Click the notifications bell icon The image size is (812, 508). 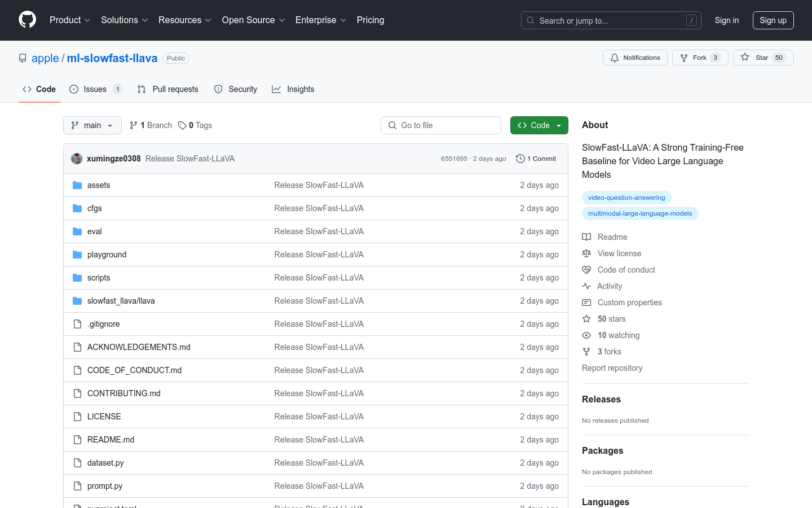tap(615, 58)
